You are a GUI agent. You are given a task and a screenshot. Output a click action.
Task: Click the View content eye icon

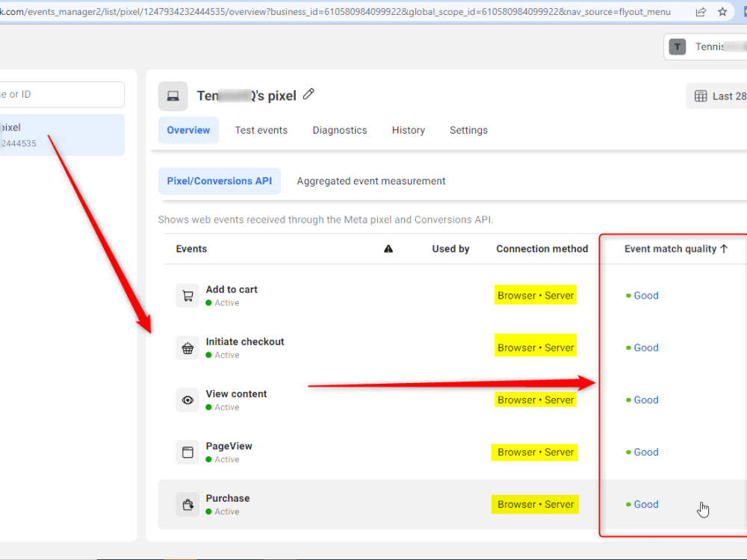187,400
